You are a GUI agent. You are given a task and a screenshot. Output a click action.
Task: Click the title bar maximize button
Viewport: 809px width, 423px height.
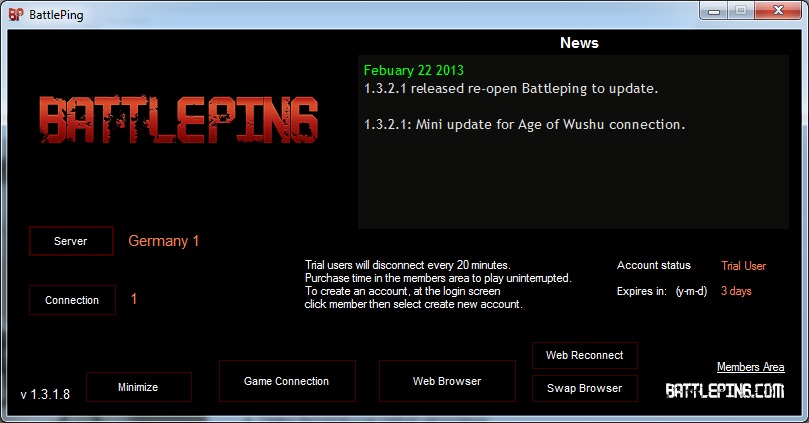pos(741,10)
